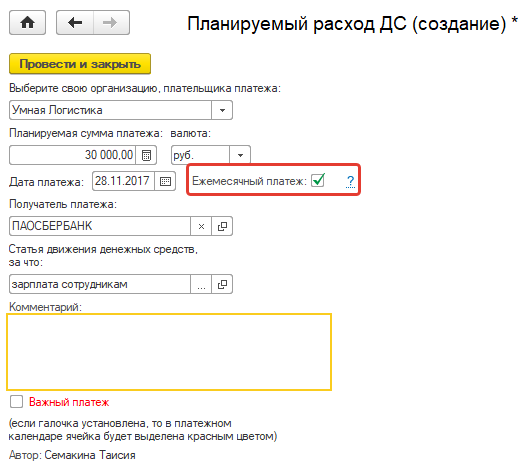Click the Дата платежа label
532x466 pixels.
click(46, 182)
